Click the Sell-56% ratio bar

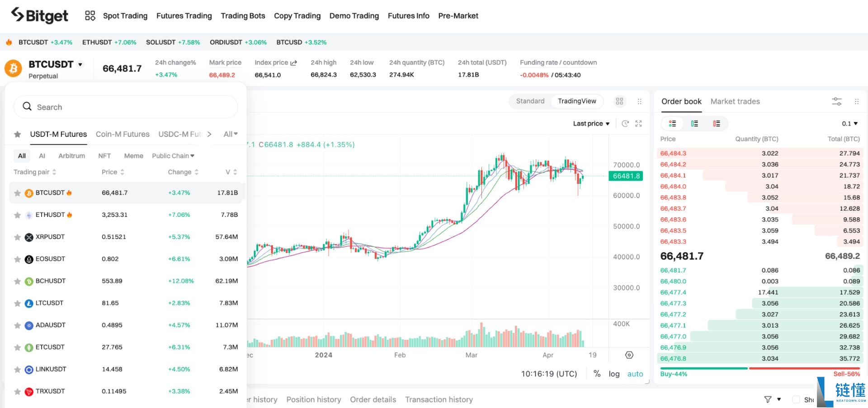coord(805,369)
